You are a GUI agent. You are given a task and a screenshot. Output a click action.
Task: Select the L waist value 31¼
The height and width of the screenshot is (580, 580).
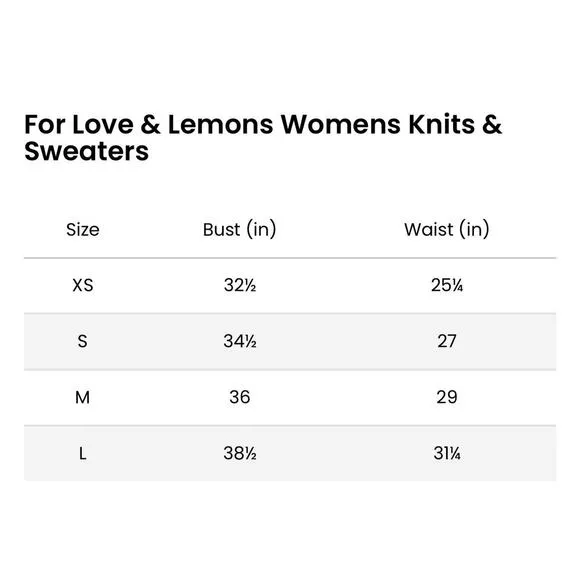[447, 453]
